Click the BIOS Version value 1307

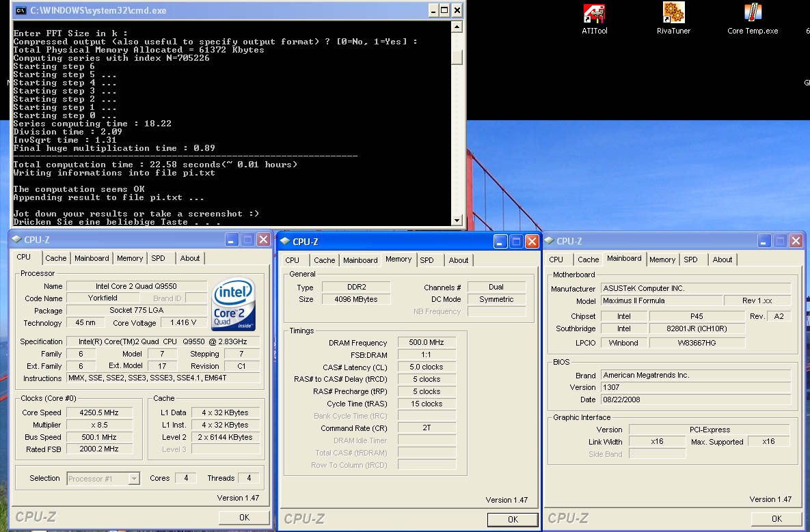(x=696, y=387)
